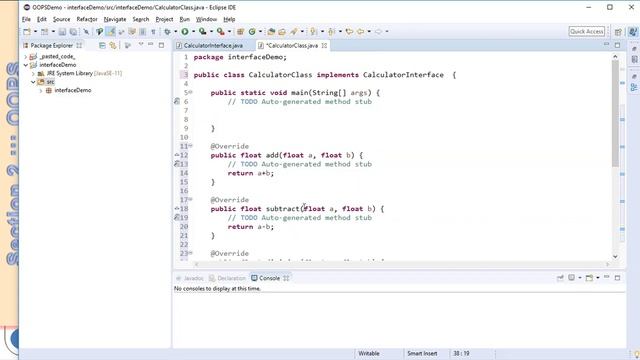Click Display Selected Console icon
Viewport: 640px width, 360px height.
click(x=571, y=278)
